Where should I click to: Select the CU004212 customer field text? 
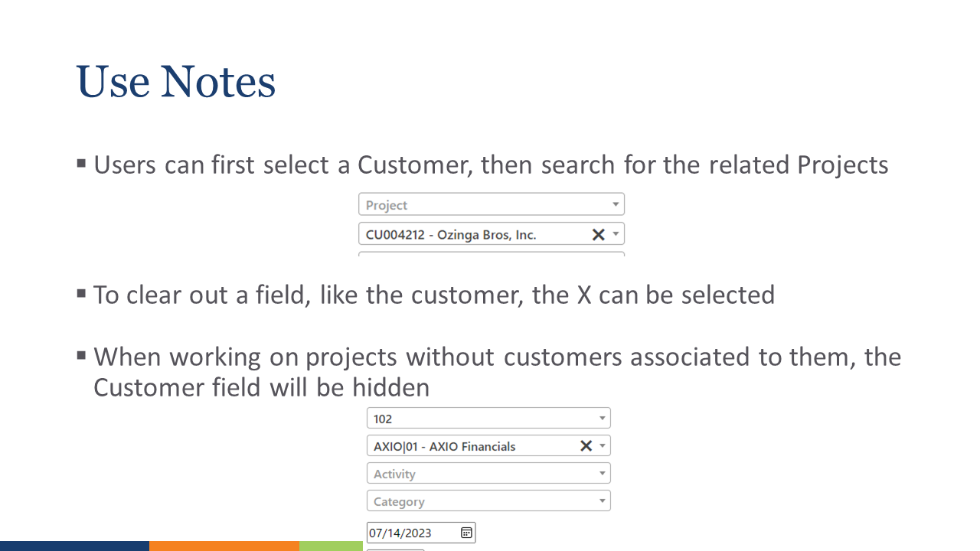451,234
